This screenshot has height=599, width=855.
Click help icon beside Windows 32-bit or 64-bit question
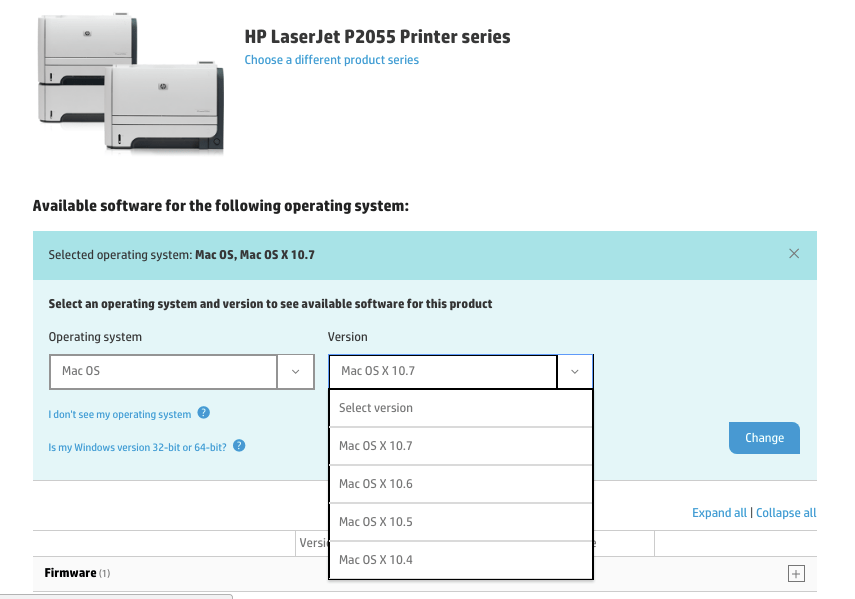[239, 446]
